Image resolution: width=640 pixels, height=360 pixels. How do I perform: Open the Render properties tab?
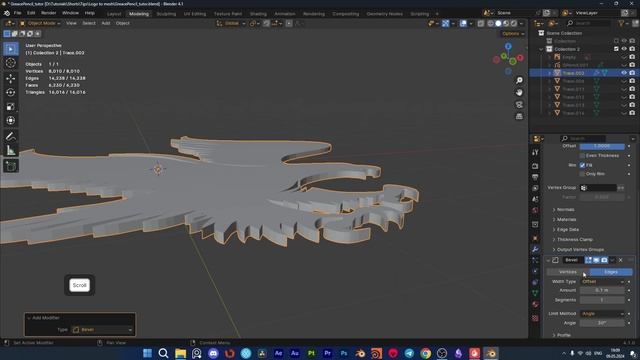click(536, 166)
